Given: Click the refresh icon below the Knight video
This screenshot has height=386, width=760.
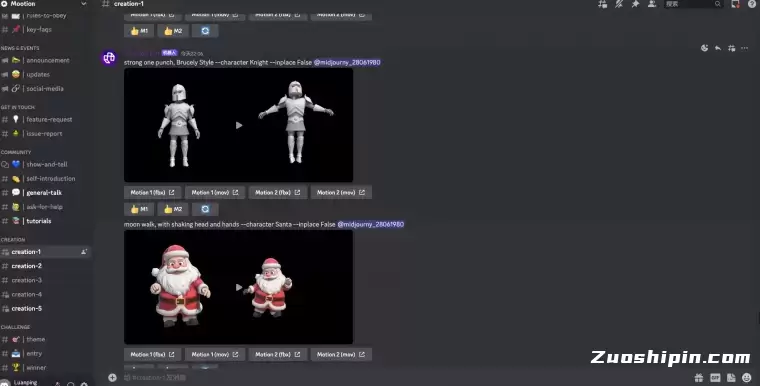Looking at the screenshot, I should tap(205, 209).
